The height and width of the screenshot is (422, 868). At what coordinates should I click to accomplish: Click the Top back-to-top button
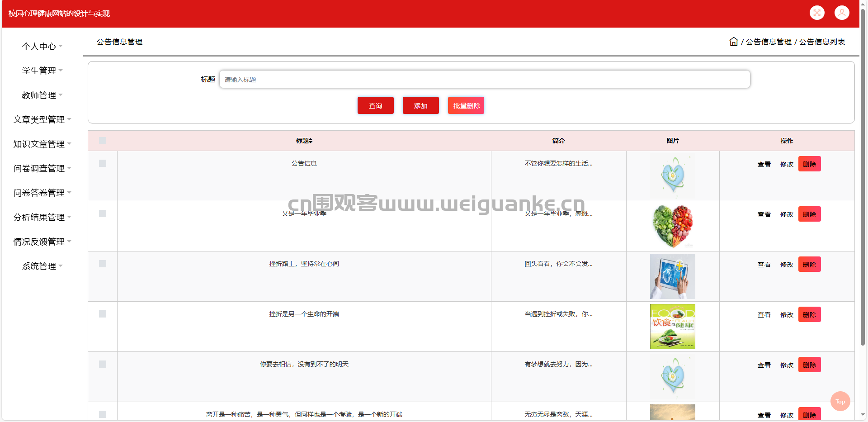840,401
